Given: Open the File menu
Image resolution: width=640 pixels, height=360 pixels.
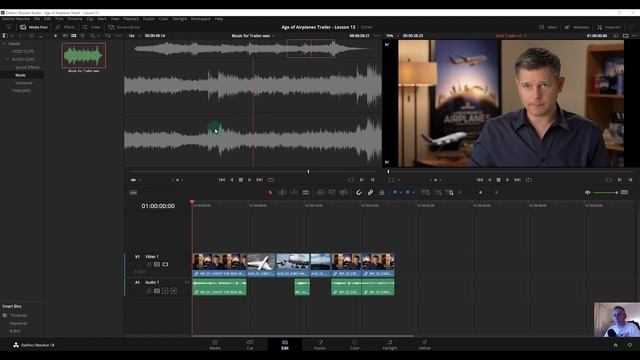Looking at the screenshot, I should click(x=37, y=19).
